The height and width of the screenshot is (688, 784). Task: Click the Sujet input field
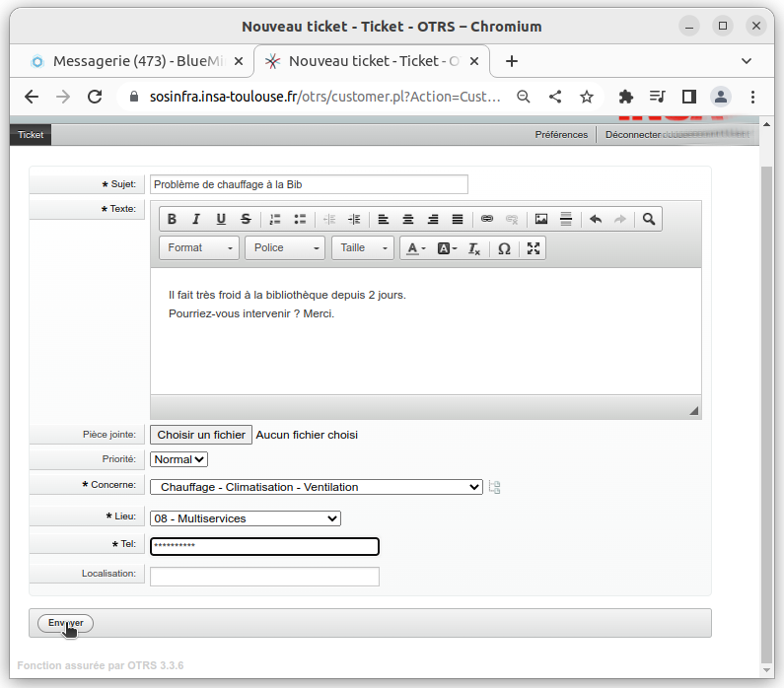[309, 184]
